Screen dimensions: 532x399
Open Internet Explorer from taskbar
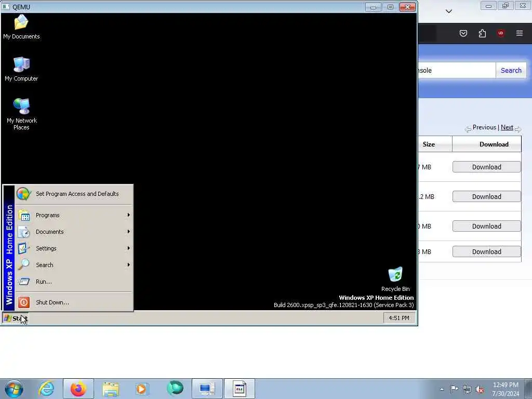46,389
